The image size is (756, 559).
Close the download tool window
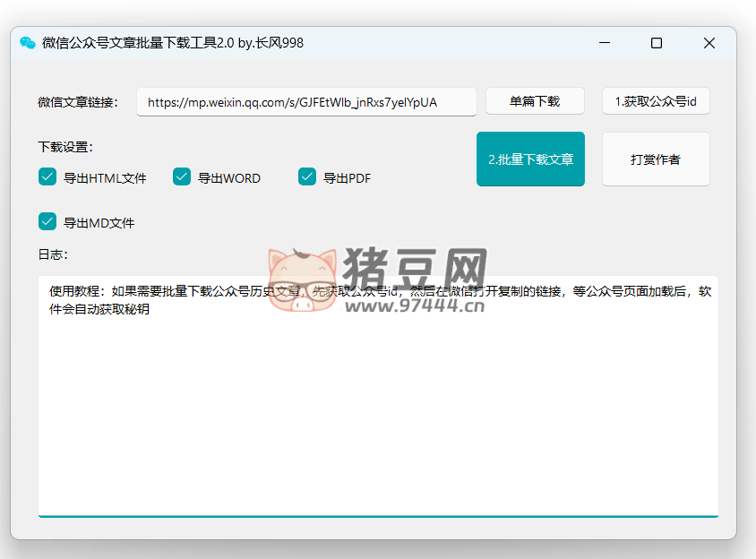click(709, 43)
